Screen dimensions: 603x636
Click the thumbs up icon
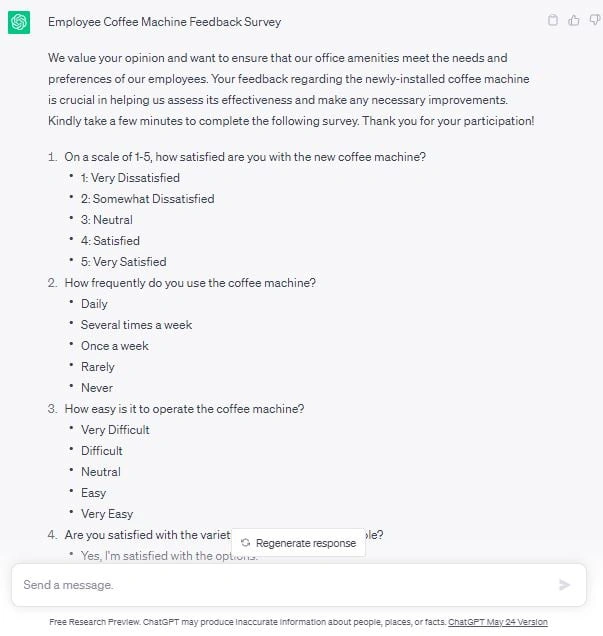tap(573, 20)
